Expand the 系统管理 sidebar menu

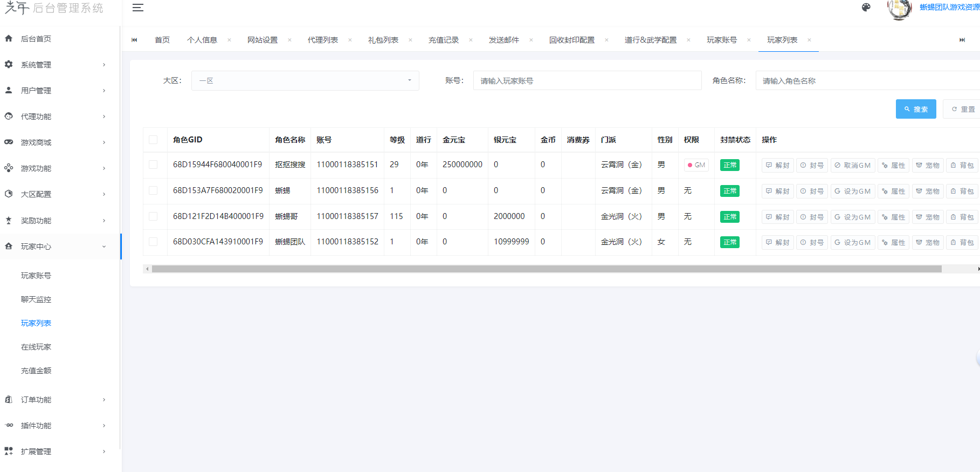(x=59, y=65)
